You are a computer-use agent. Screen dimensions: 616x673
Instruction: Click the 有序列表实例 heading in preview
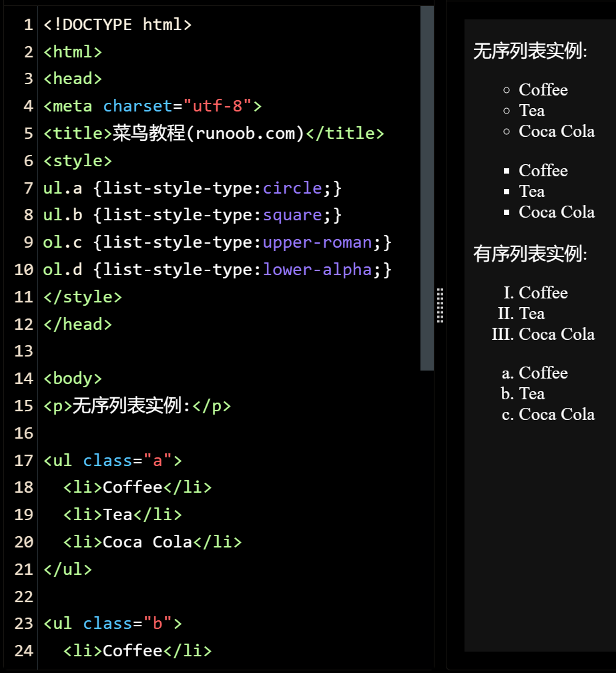[x=530, y=254]
